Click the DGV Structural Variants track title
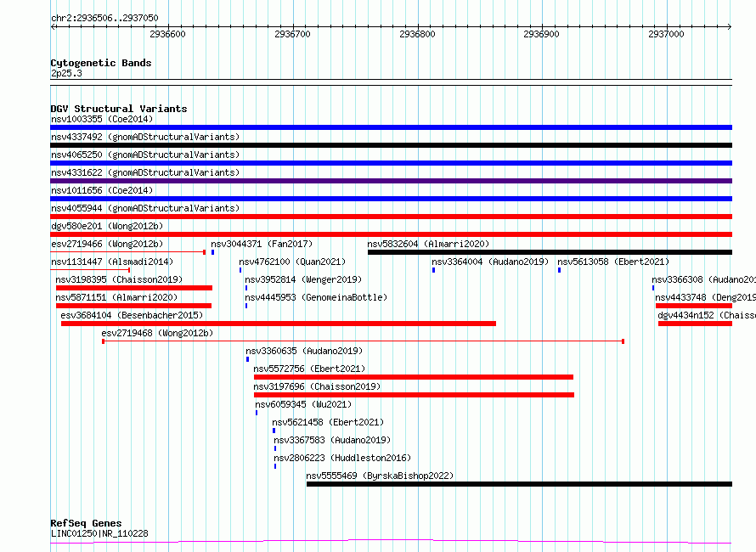 (119, 109)
